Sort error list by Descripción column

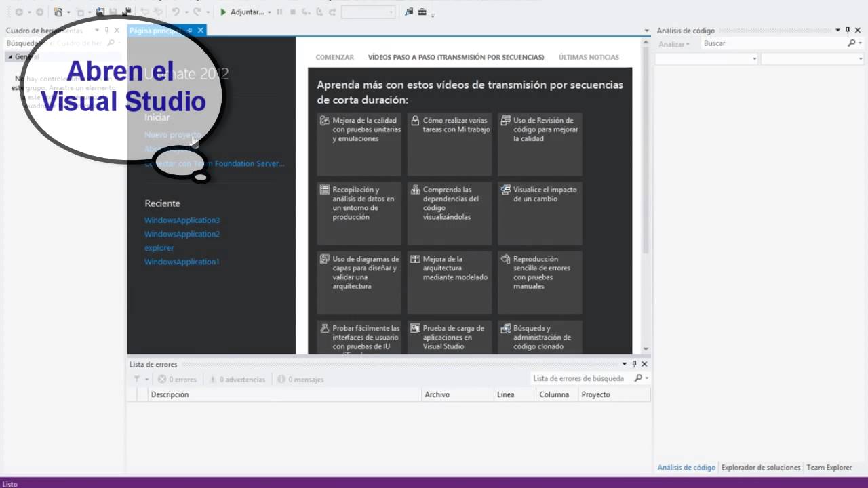pos(284,394)
